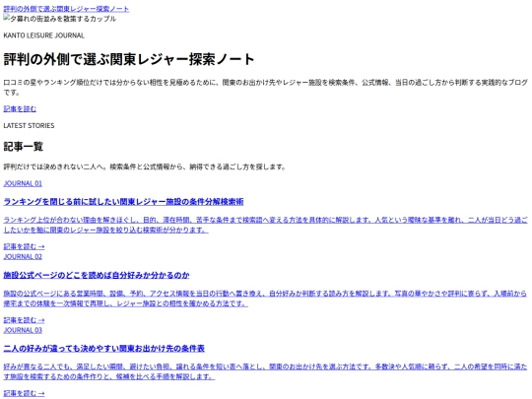Image resolution: width=532 pixels, height=399 pixels.
Task: Open the JOURNAL 01 link
Action: pos(23,183)
